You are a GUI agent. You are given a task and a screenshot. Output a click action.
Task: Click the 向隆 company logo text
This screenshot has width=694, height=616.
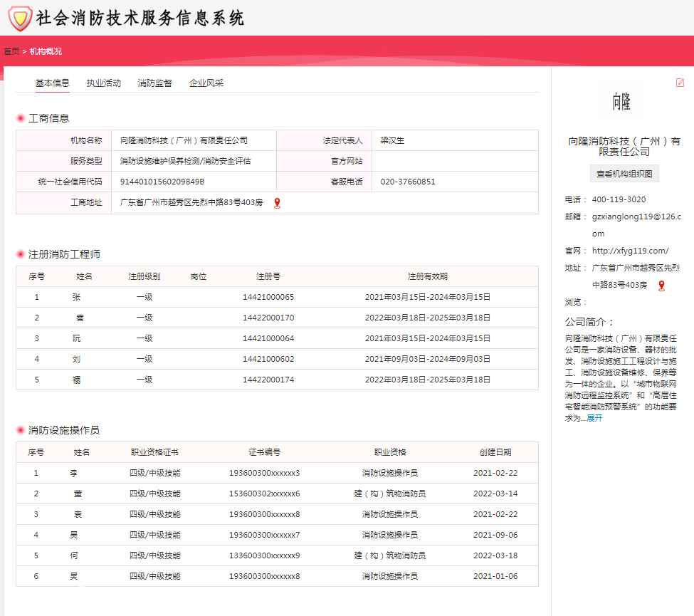[x=621, y=103]
